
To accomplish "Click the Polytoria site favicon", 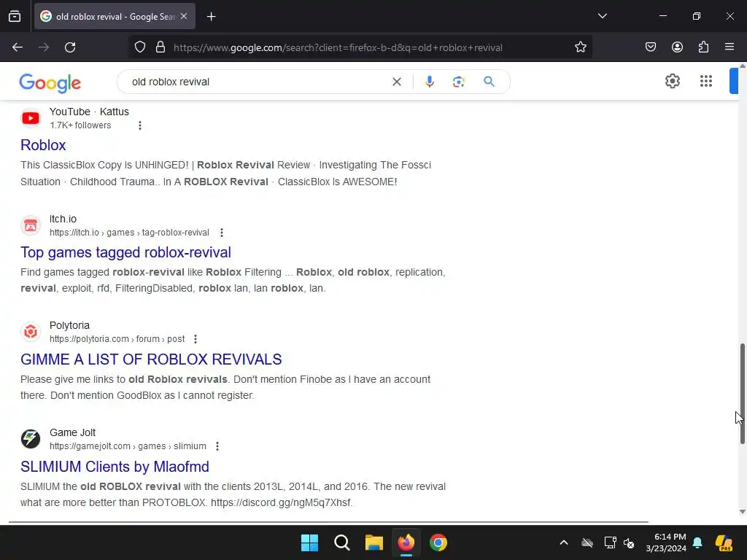I will point(31,332).
